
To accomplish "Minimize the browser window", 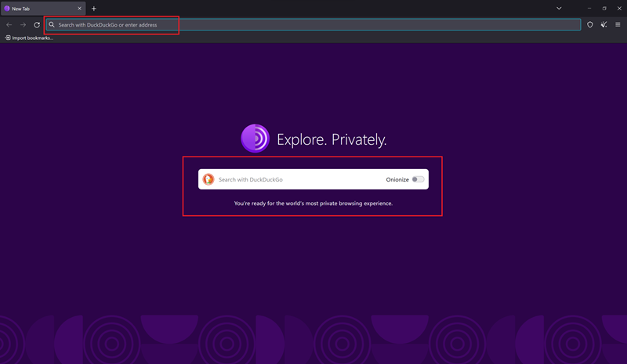I will point(589,9).
